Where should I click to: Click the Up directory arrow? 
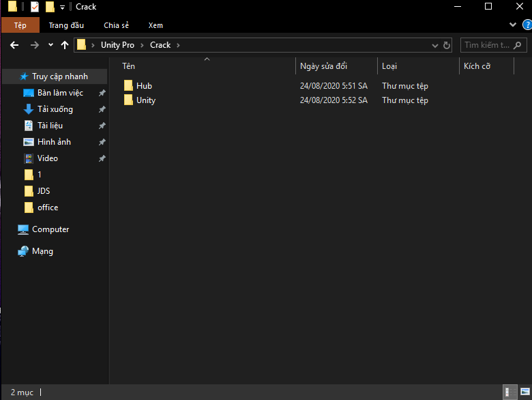coord(65,45)
